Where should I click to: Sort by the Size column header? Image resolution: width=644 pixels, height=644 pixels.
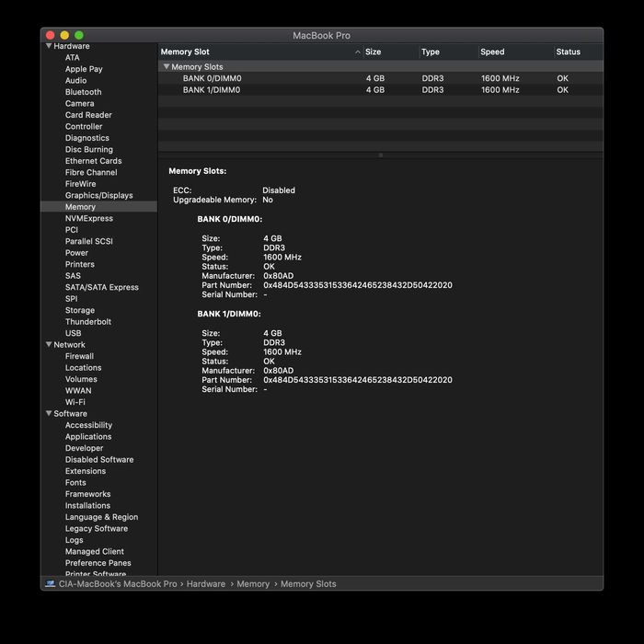click(373, 52)
